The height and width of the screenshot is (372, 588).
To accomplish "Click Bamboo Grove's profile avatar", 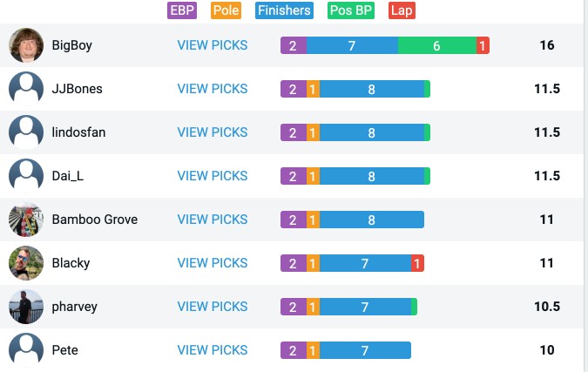I will coord(26,220).
